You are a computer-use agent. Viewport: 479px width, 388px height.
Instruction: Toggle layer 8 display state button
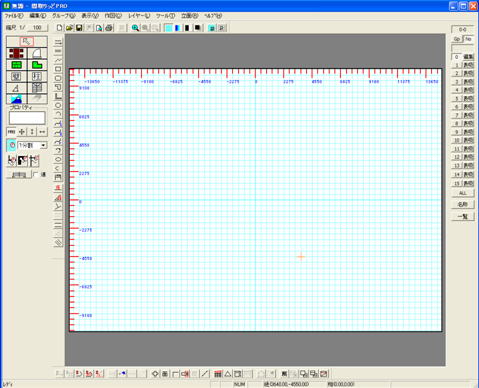[468, 124]
